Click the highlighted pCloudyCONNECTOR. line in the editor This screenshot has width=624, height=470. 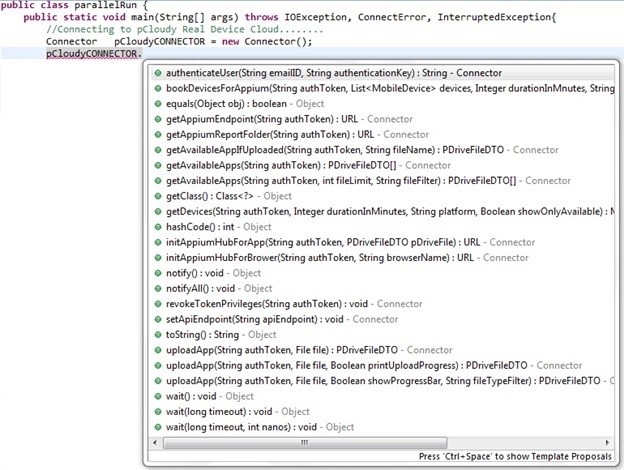[x=93, y=55]
